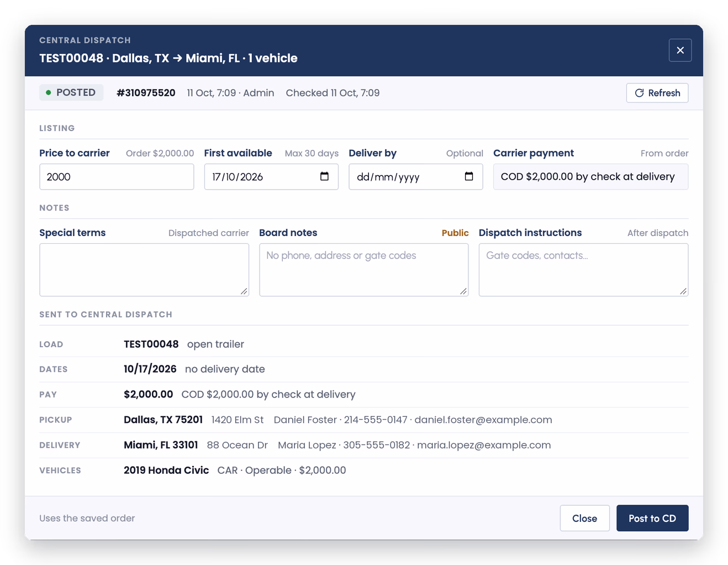The width and height of the screenshot is (728, 565).
Task: Close the Central Dispatch dialog with X
Action: click(680, 50)
